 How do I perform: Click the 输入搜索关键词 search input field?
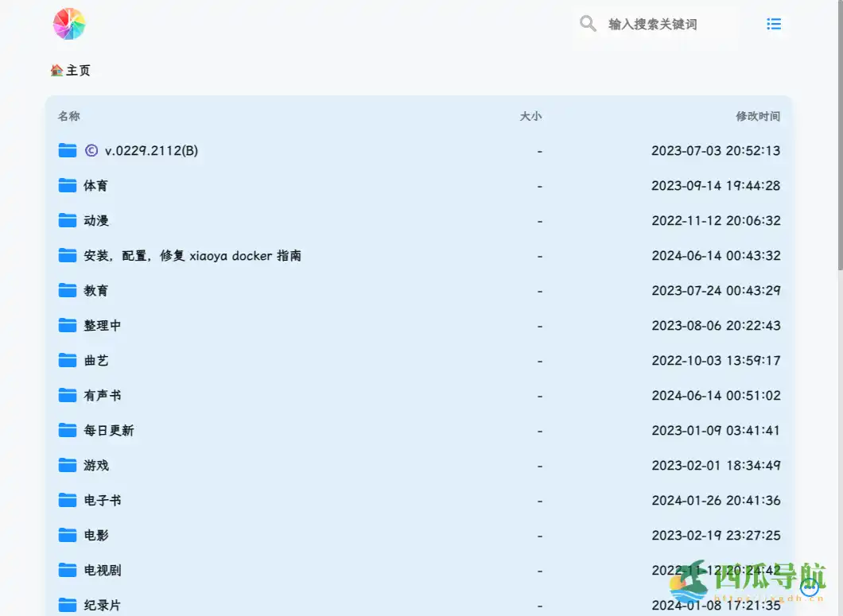pos(652,24)
